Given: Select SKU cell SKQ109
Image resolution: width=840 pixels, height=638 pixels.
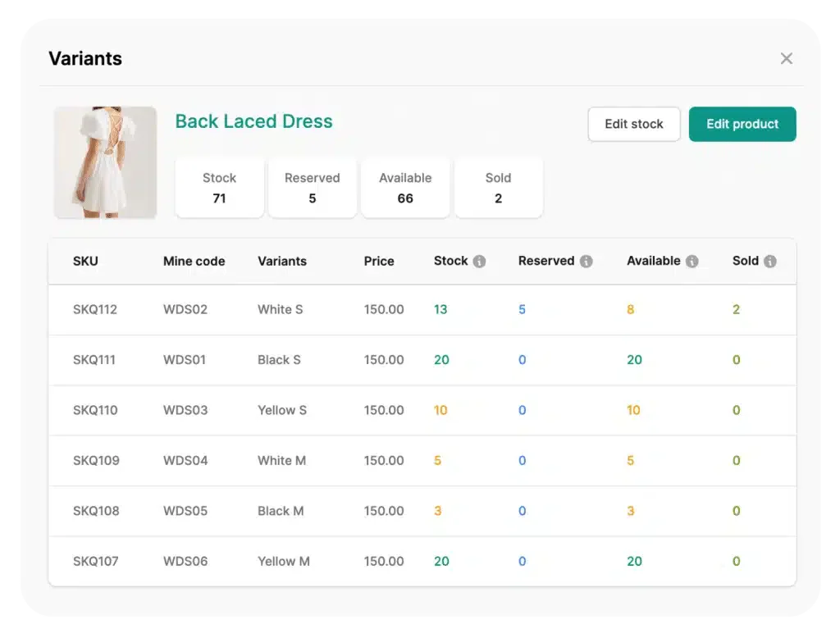Looking at the screenshot, I should 97,461.
